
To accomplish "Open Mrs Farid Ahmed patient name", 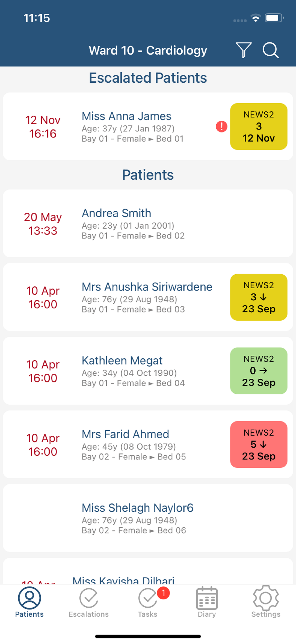I will point(126,434).
